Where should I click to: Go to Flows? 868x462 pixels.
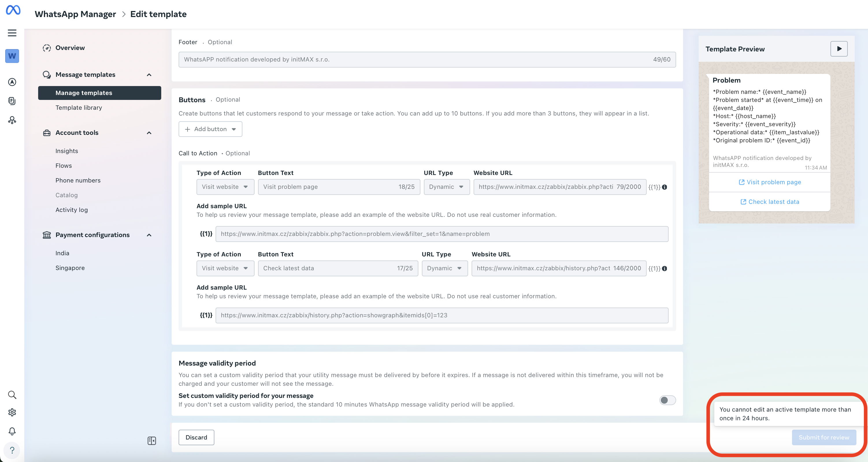(x=64, y=166)
